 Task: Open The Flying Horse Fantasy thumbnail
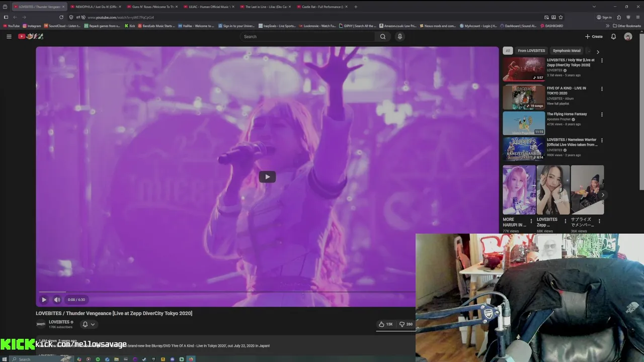pos(524,123)
